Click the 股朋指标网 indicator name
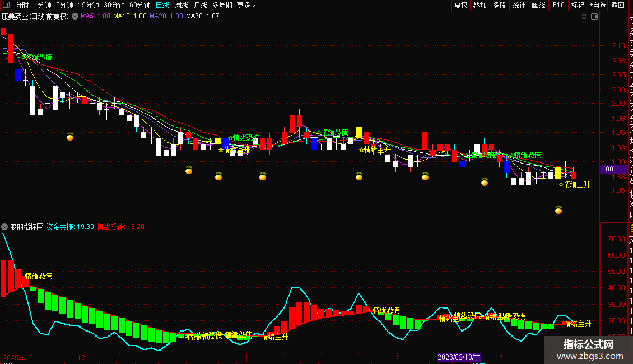This screenshot has width=633, height=364. tap(27, 227)
